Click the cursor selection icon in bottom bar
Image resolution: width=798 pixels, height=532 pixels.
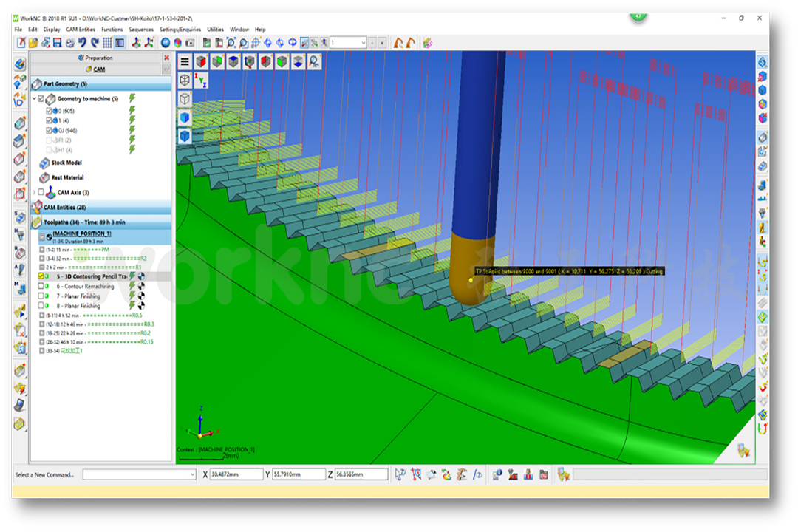(400, 474)
